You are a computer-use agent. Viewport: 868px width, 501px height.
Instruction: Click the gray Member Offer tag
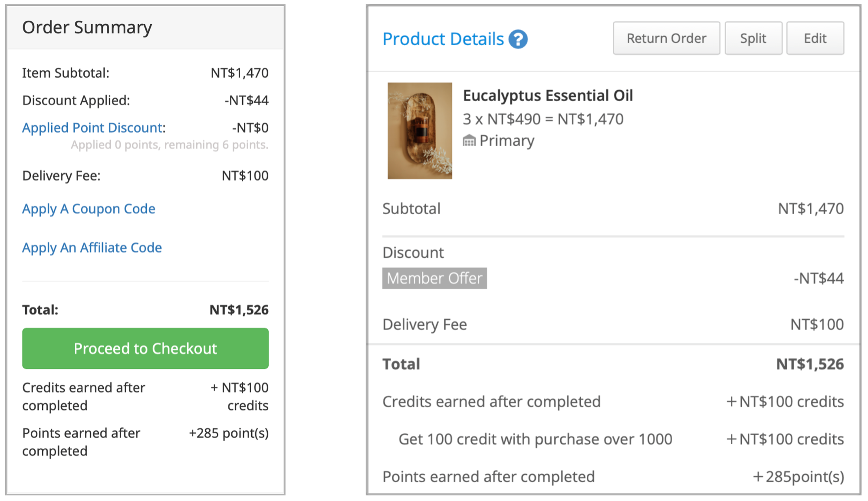pyautogui.click(x=434, y=278)
